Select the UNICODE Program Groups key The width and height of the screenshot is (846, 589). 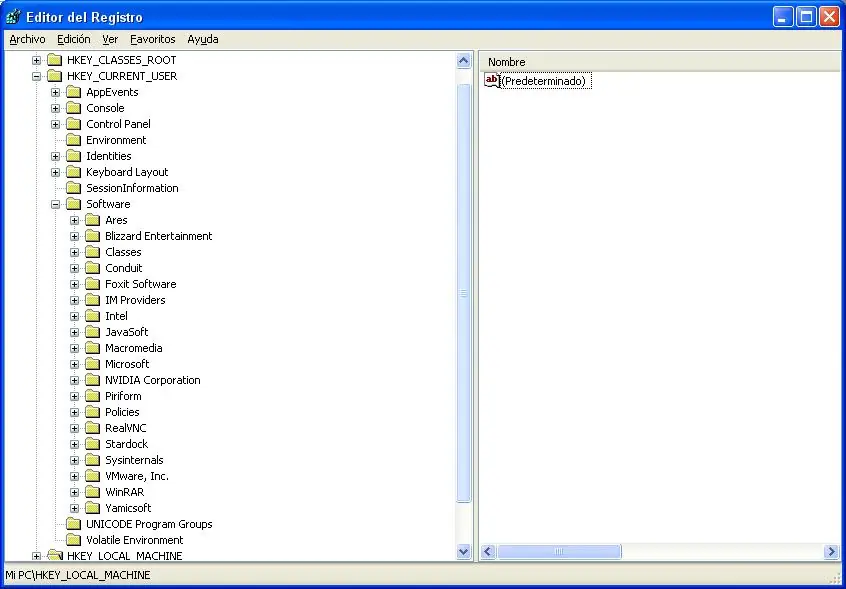[x=149, y=524]
